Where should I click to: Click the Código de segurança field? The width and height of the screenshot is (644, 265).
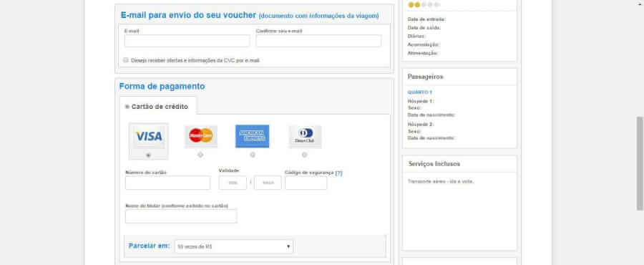306,183
